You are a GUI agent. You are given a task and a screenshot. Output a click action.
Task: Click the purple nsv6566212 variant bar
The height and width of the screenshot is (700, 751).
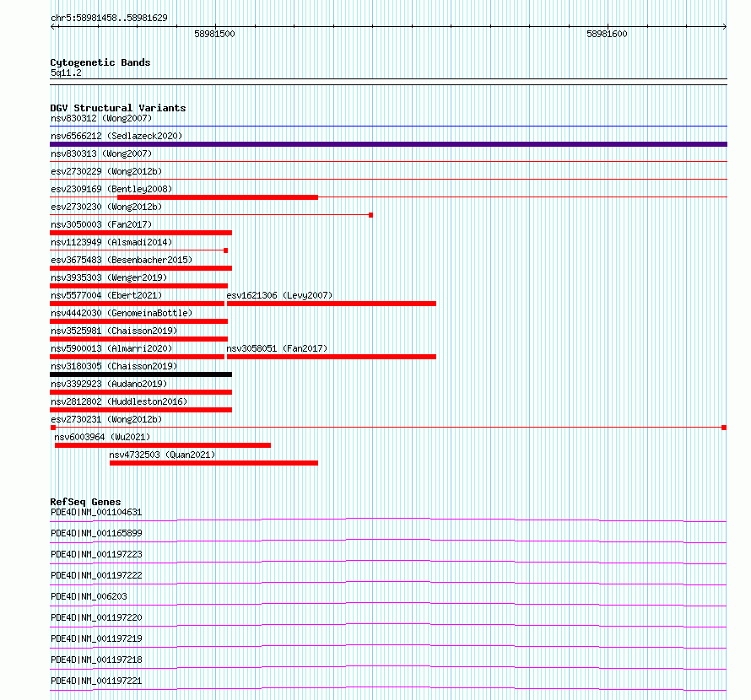click(x=388, y=144)
